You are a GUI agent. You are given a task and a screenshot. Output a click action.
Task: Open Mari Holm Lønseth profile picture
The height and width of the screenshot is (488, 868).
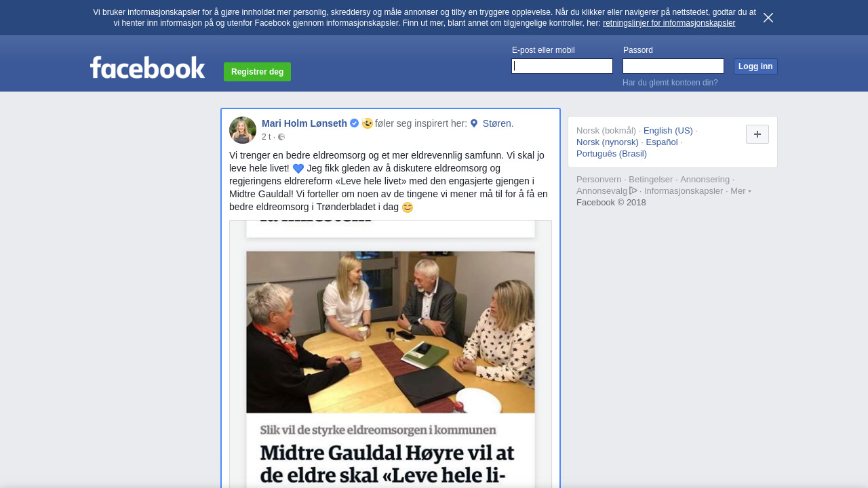point(243,130)
